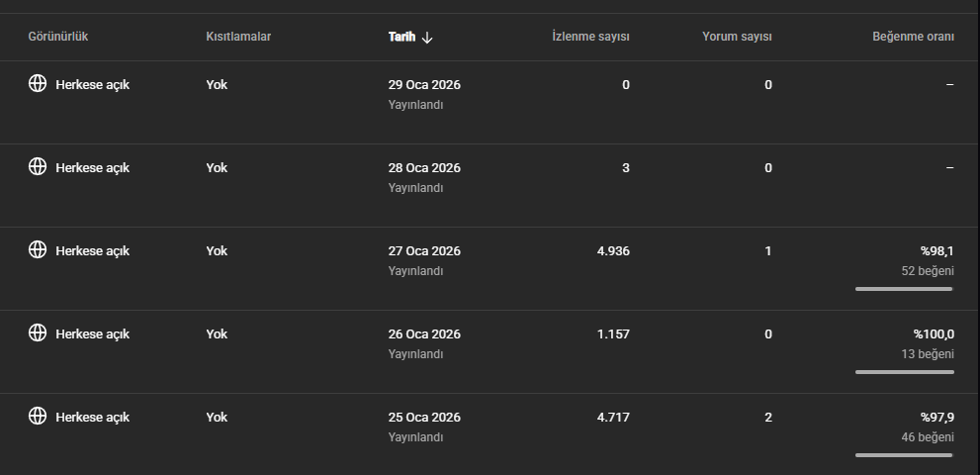Click the like ratio bar under "52 beğeni"
The image size is (980, 475).
(904, 289)
